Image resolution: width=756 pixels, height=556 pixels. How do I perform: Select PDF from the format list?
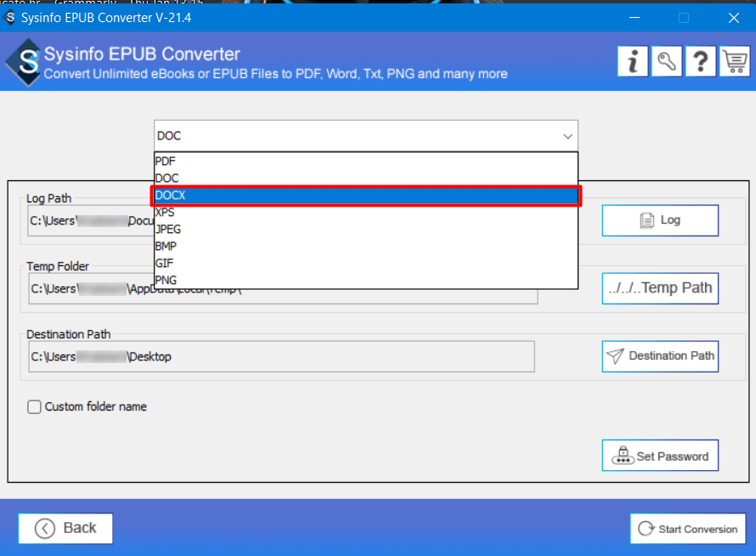pos(366,162)
